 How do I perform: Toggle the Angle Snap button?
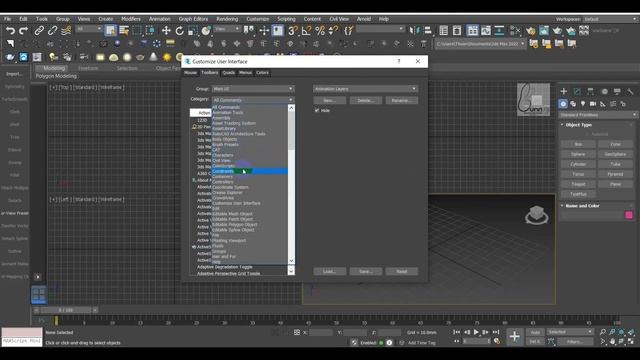click(x=307, y=31)
